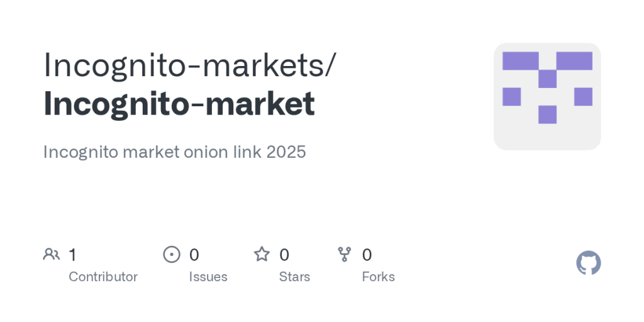Select the Forks label

pos(378,277)
